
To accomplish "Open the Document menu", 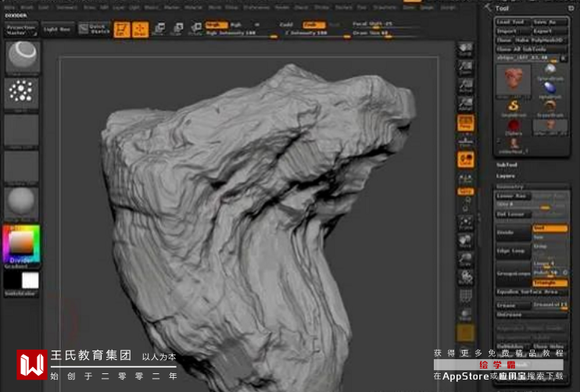I will click(x=67, y=7).
